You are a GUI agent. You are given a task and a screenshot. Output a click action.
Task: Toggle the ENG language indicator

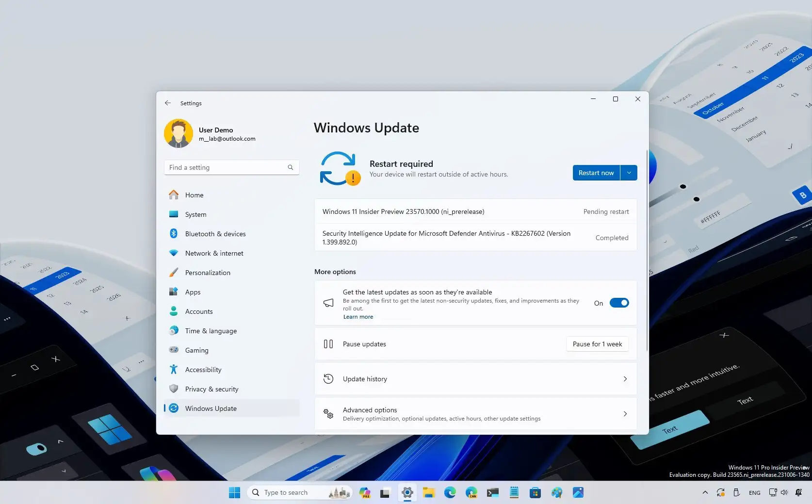(755, 492)
